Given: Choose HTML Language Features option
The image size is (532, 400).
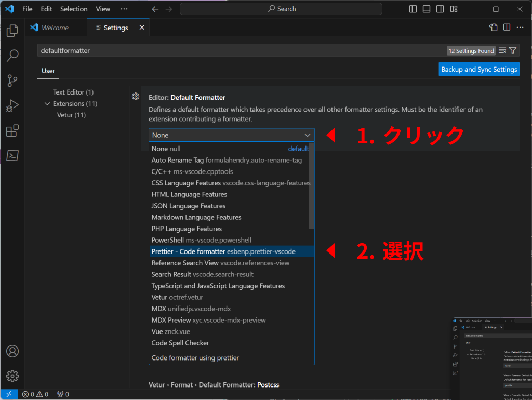Looking at the screenshot, I should click(x=230, y=194).
